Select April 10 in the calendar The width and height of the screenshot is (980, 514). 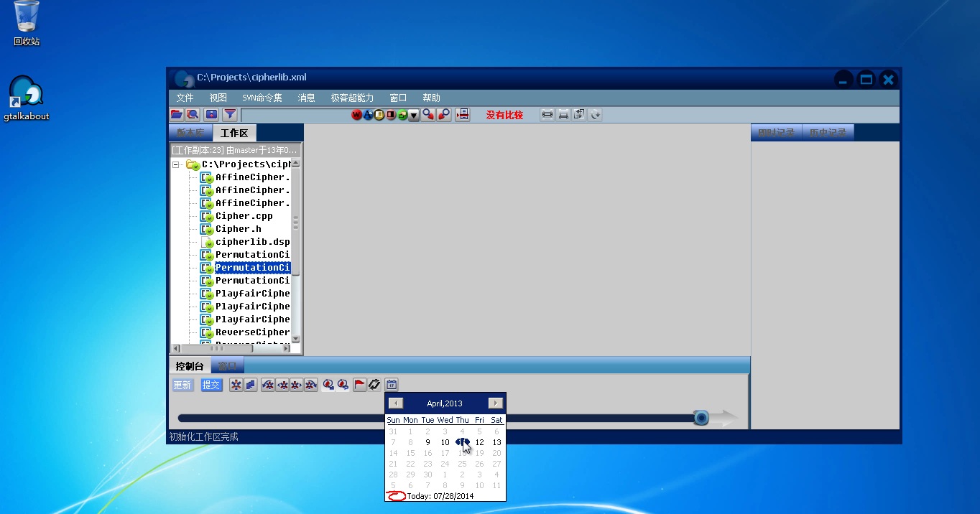pyautogui.click(x=445, y=442)
